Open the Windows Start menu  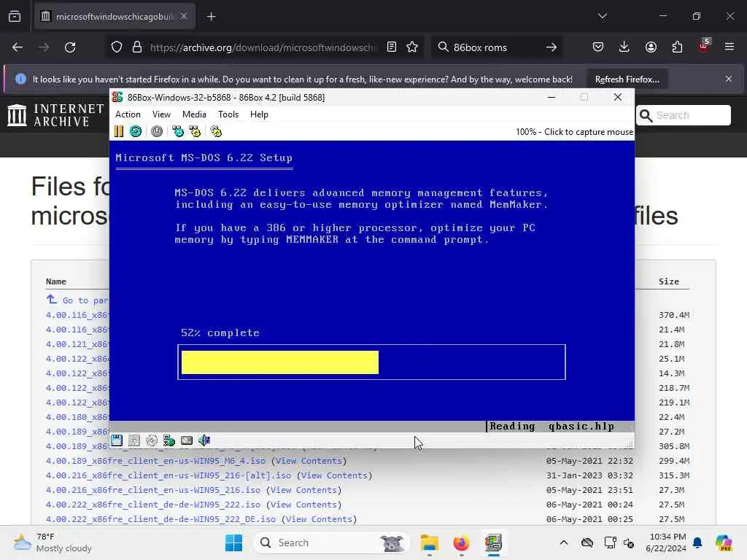pos(233,542)
